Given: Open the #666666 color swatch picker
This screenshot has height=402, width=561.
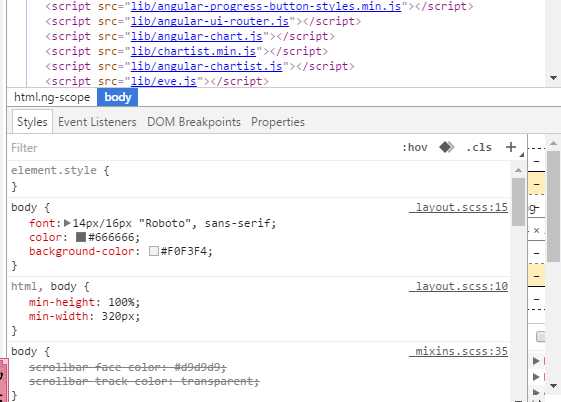Looking at the screenshot, I should point(81,237).
